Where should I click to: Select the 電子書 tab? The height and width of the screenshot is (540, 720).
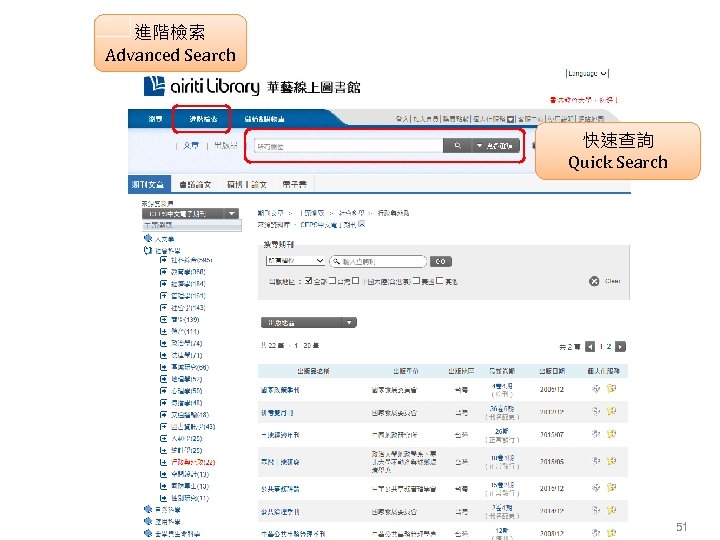coord(294,184)
